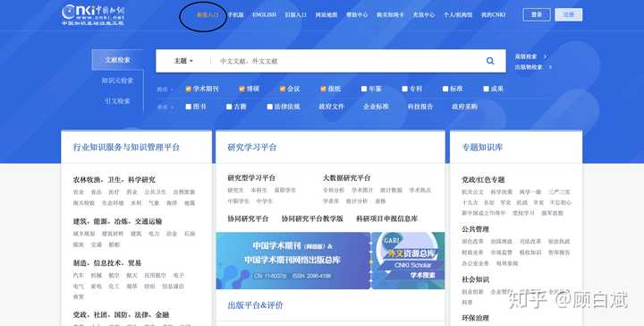Open 网站地图 site map
644x326 pixels.
tap(326, 15)
